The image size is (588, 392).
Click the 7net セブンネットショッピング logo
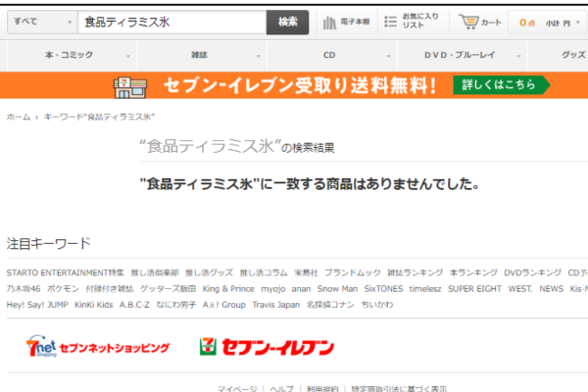coord(98,346)
